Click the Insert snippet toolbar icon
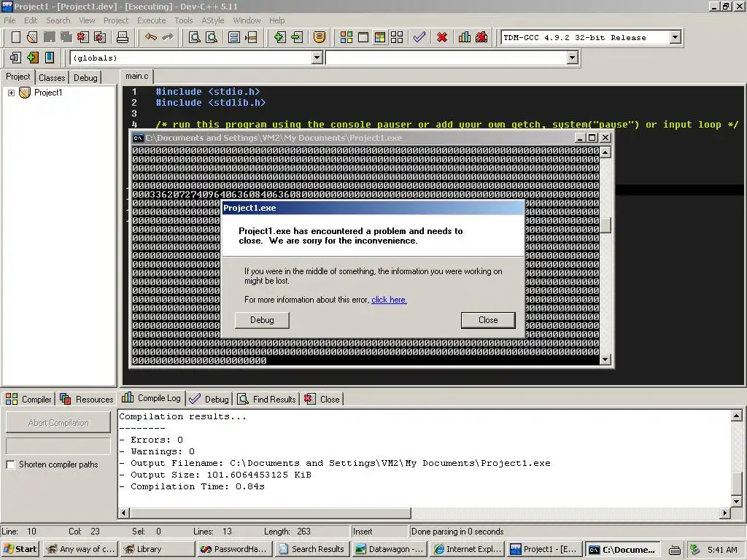Viewport: 747px width, 560px height. pos(15,58)
